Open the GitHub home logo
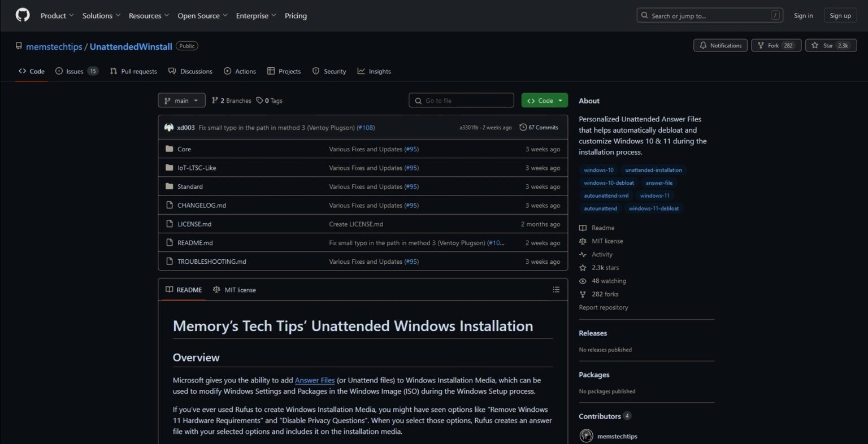Image resolution: width=868 pixels, height=444 pixels. (x=22, y=15)
